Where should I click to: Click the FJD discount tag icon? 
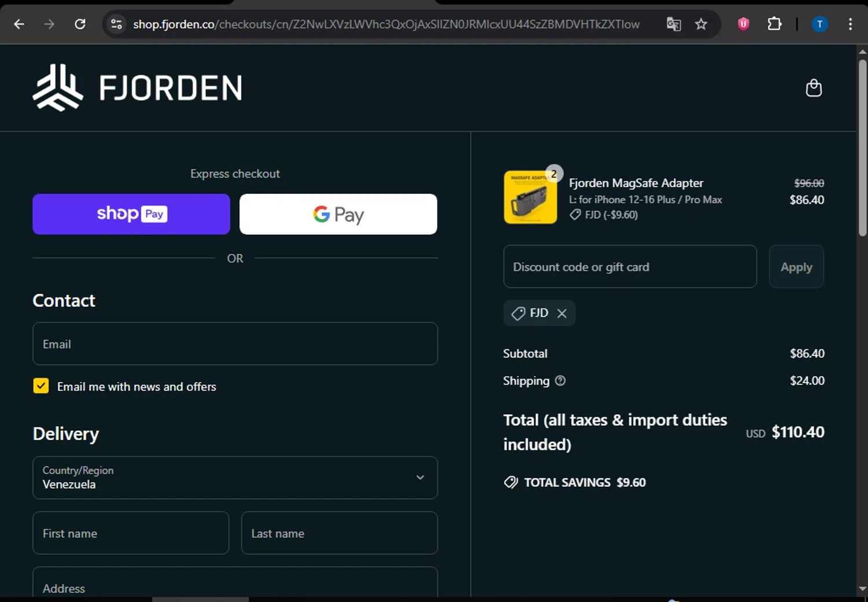pyautogui.click(x=518, y=313)
